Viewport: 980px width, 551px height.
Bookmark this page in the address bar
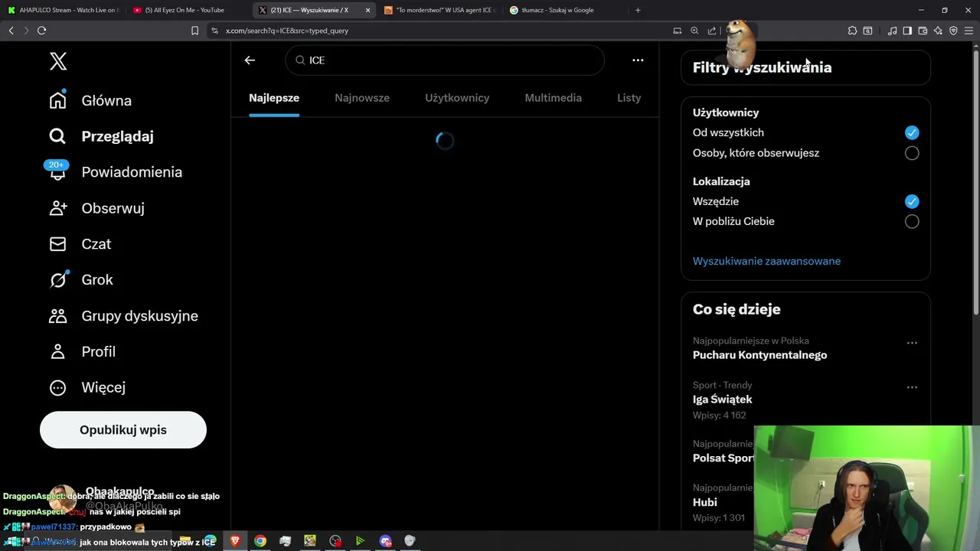pos(194,31)
